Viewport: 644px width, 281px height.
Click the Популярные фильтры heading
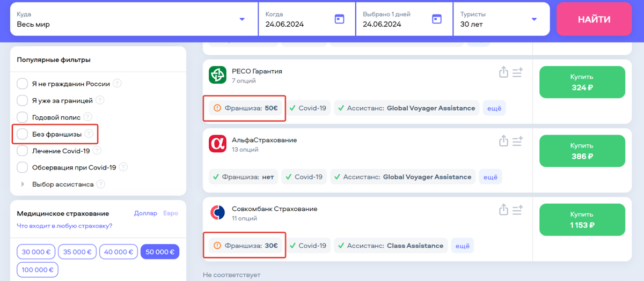click(54, 60)
